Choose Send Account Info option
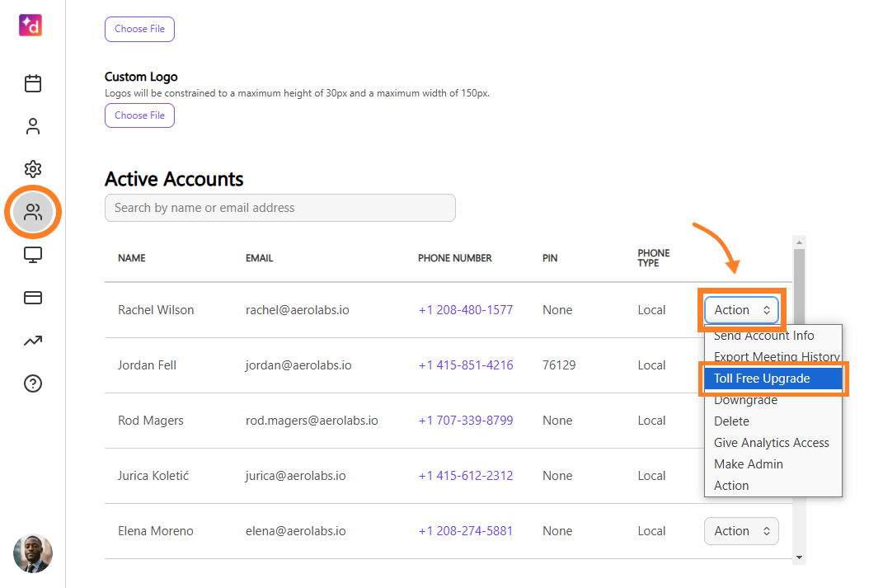The image size is (883, 588). click(x=763, y=336)
